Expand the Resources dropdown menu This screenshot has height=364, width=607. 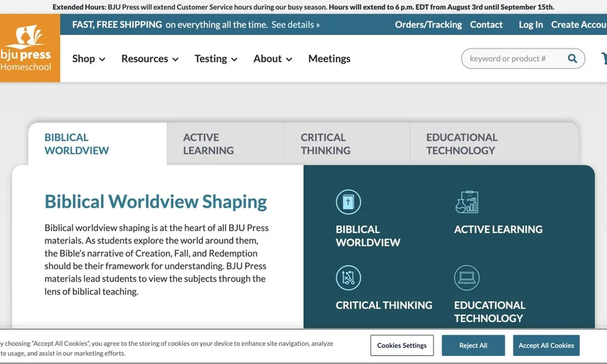pos(150,59)
